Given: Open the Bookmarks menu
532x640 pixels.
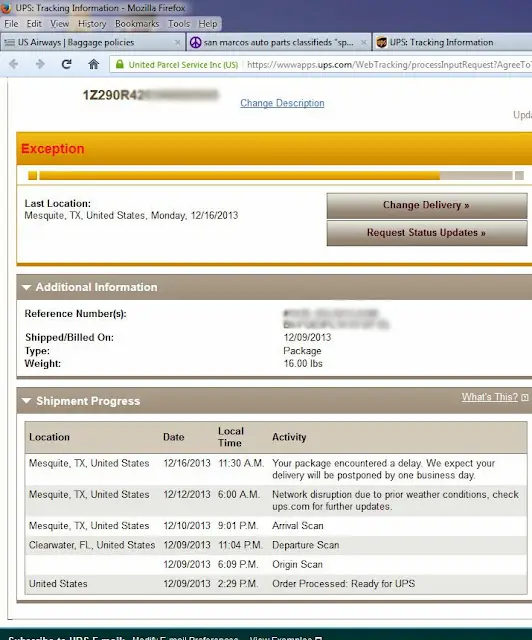Looking at the screenshot, I should (x=137, y=24).
